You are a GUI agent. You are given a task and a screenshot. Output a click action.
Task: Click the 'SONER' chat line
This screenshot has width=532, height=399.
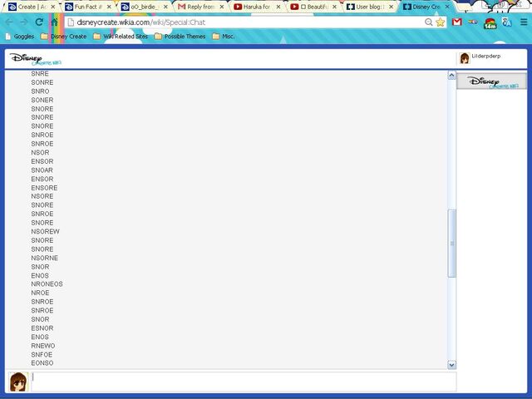[x=42, y=100]
